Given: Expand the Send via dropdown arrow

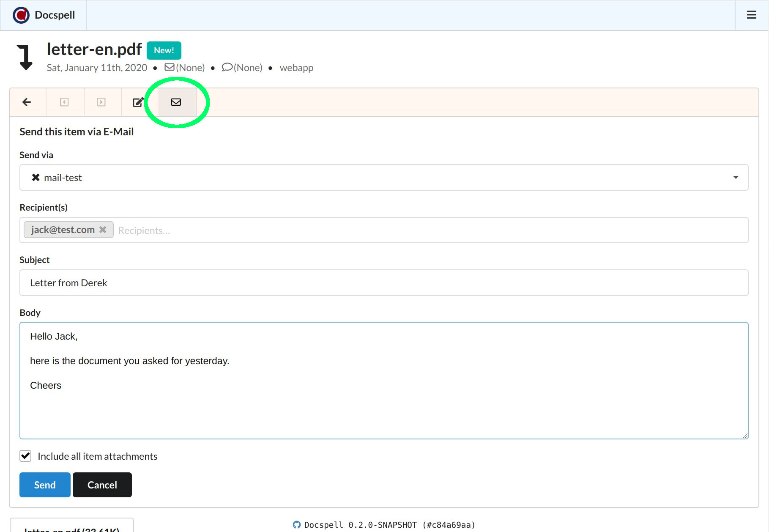Looking at the screenshot, I should click(x=736, y=178).
